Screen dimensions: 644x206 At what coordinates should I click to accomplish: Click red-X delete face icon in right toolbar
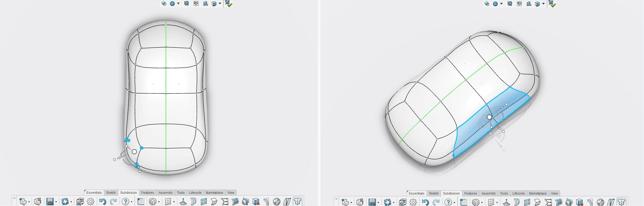click(579, 202)
